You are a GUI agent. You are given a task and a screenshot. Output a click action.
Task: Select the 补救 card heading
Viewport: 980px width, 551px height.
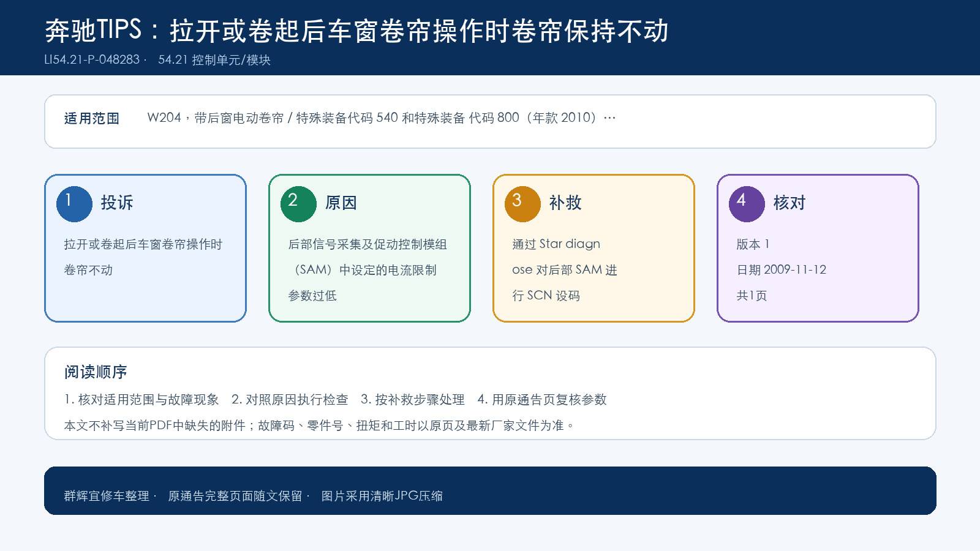(565, 203)
